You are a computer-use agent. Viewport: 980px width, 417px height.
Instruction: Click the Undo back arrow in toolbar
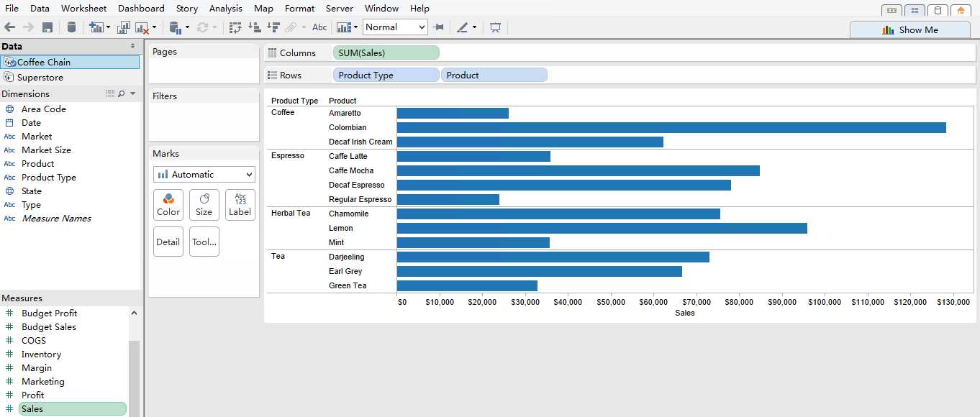(x=9, y=27)
